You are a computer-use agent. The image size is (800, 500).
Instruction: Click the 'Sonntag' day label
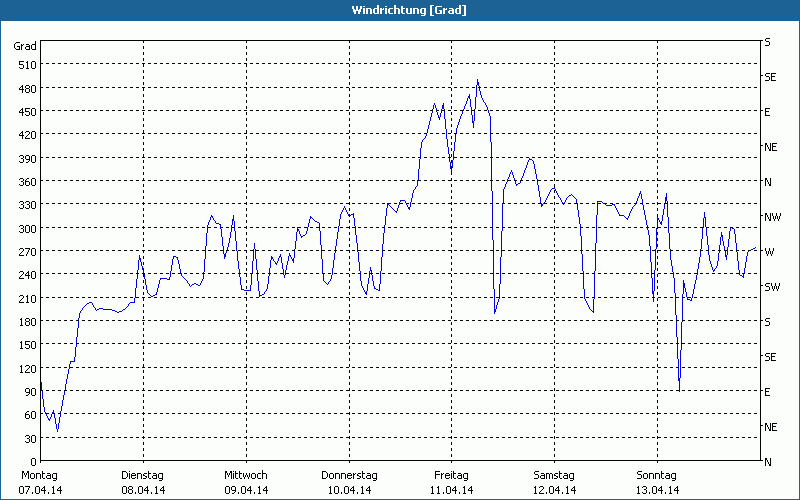tap(656, 476)
